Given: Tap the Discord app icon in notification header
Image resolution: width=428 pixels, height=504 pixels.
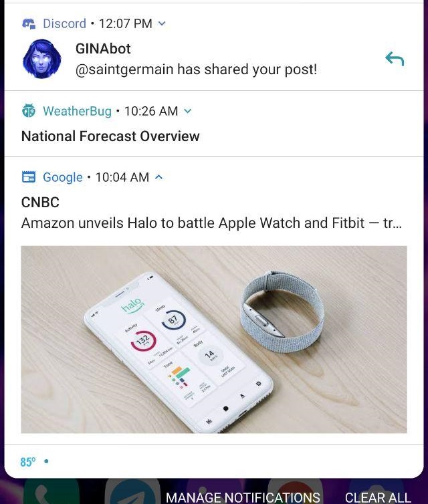Looking at the screenshot, I should tap(29, 24).
